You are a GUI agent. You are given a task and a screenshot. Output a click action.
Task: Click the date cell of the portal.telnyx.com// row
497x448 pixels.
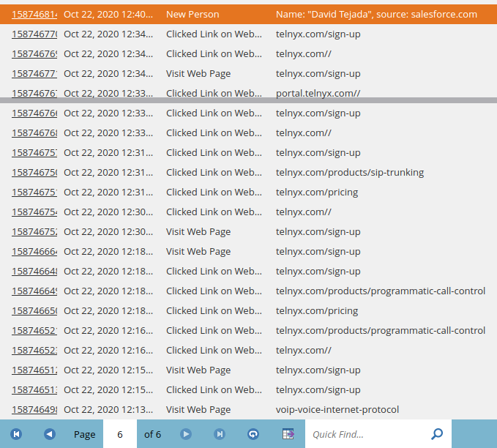pyautogui.click(x=108, y=93)
